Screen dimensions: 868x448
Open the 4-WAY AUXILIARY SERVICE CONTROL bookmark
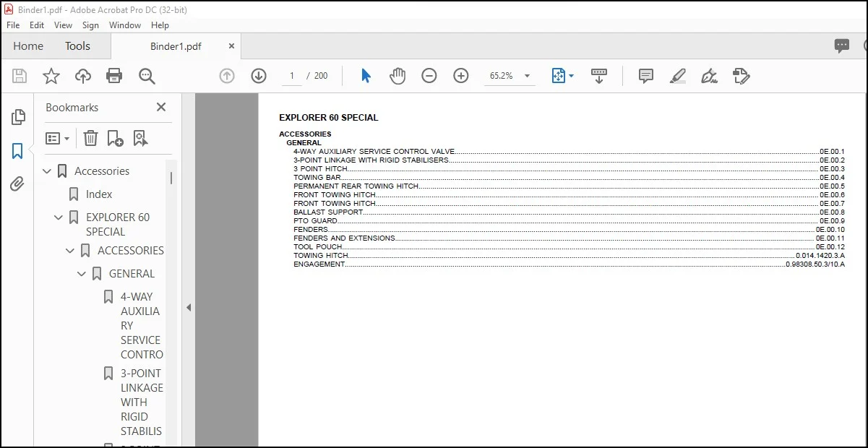point(142,326)
